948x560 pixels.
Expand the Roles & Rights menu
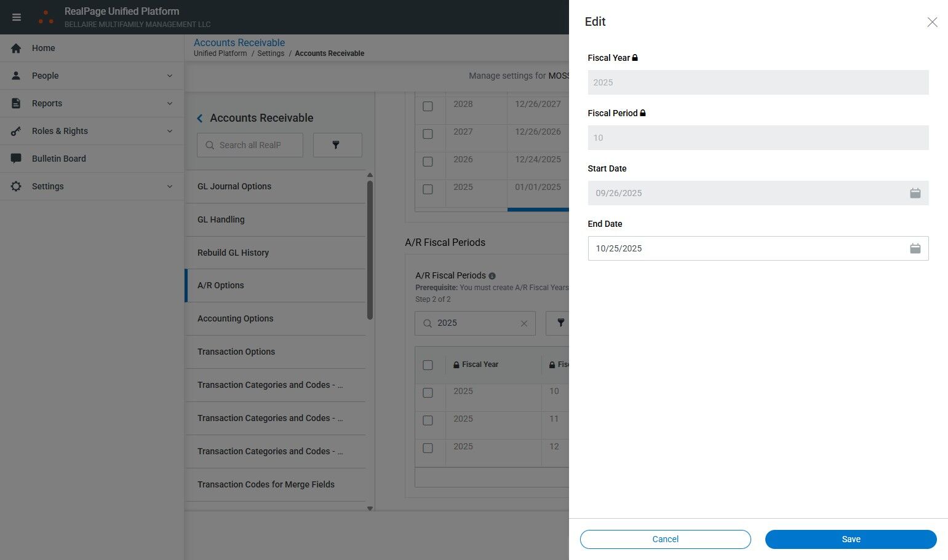92,131
